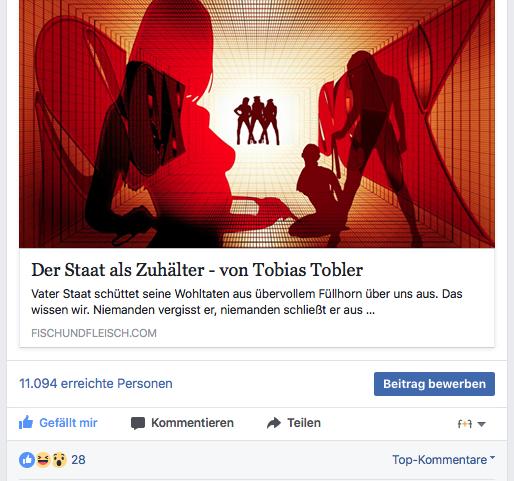Click the Teilen text label
514x481 pixels.
[x=304, y=423]
